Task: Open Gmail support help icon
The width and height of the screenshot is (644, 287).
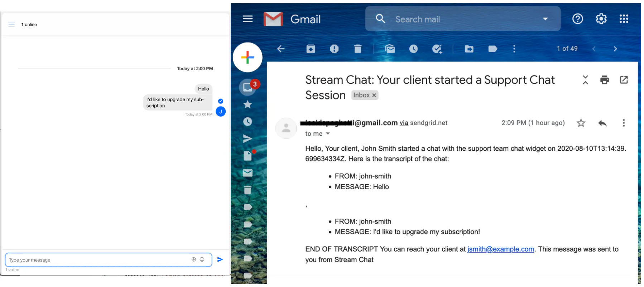Action: pyautogui.click(x=577, y=19)
